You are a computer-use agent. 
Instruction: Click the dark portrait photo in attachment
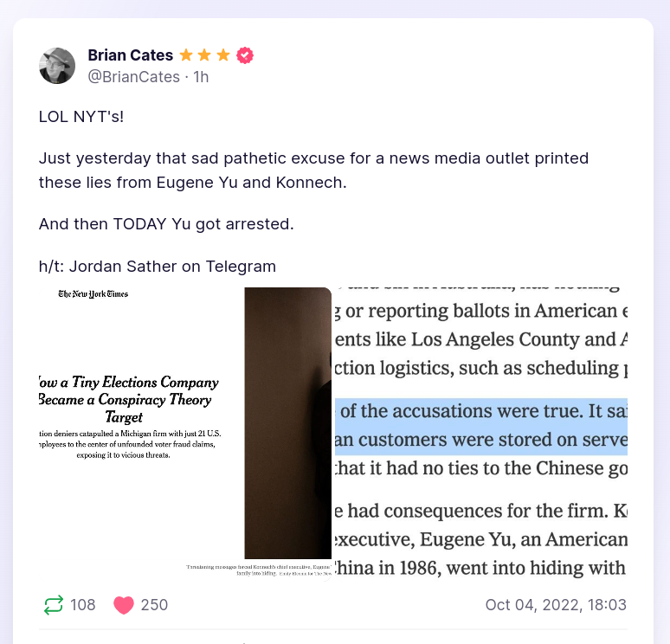pos(287,422)
